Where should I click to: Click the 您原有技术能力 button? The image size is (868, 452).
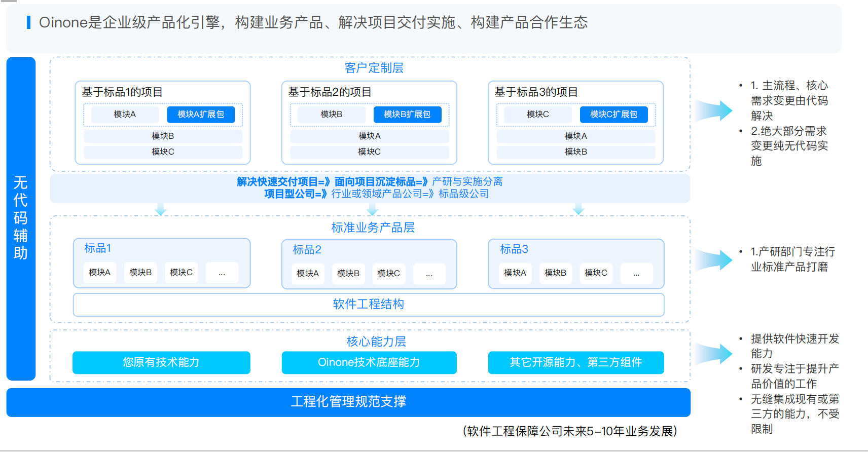tap(161, 362)
